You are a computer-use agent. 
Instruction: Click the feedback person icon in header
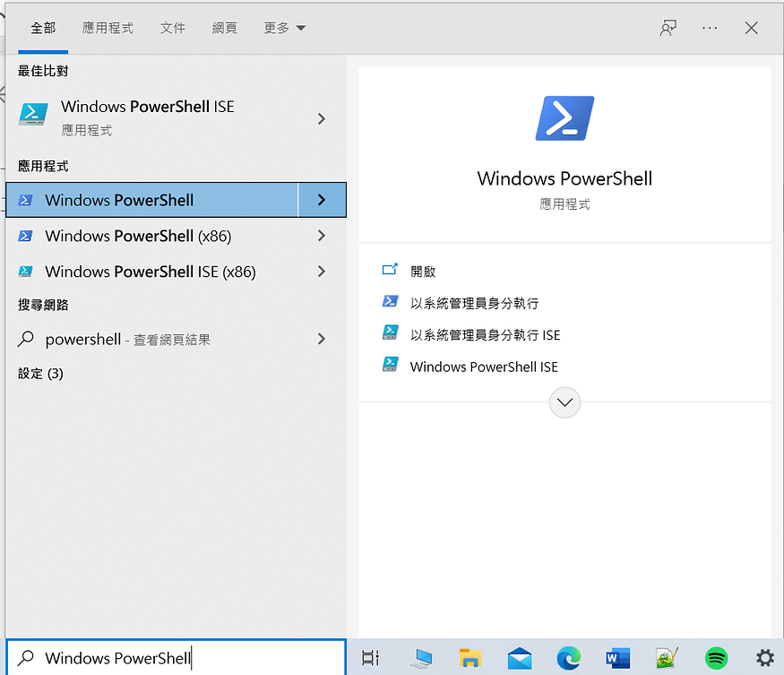pos(668,28)
